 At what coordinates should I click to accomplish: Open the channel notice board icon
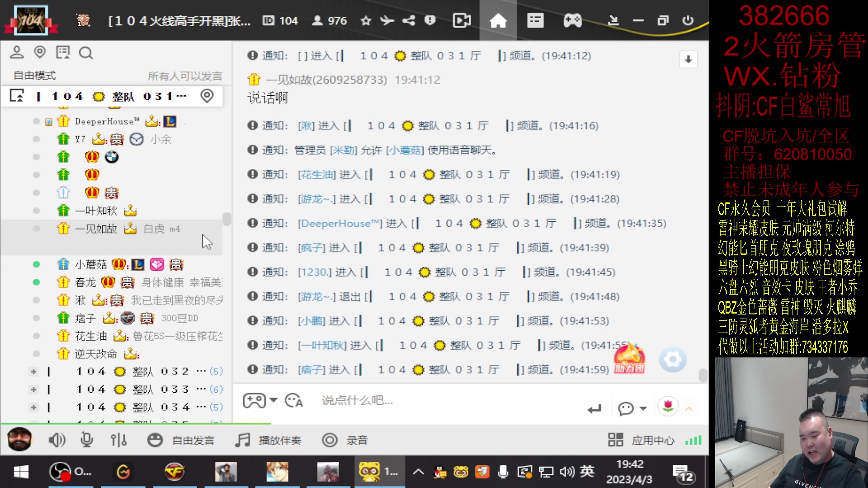[x=63, y=52]
